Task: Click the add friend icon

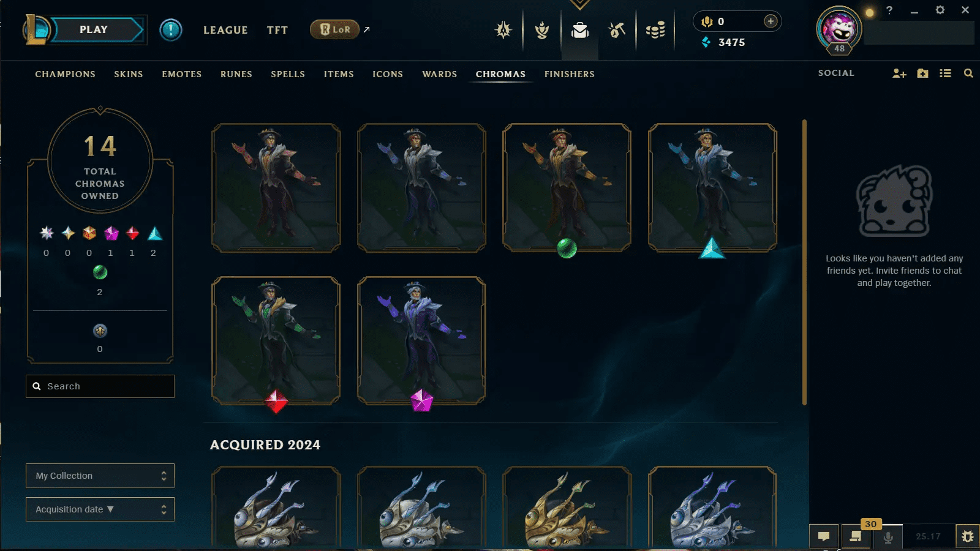Action: coord(899,73)
